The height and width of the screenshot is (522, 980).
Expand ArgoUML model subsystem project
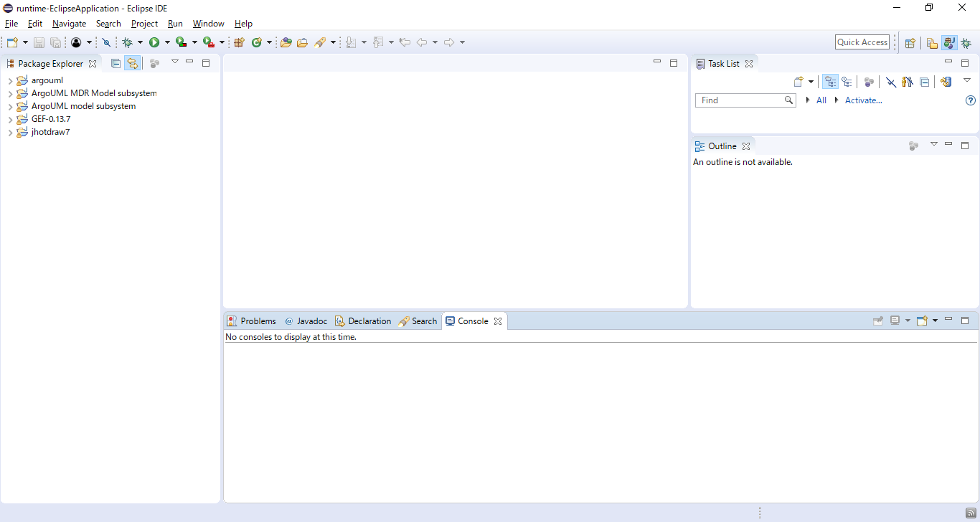click(x=10, y=106)
